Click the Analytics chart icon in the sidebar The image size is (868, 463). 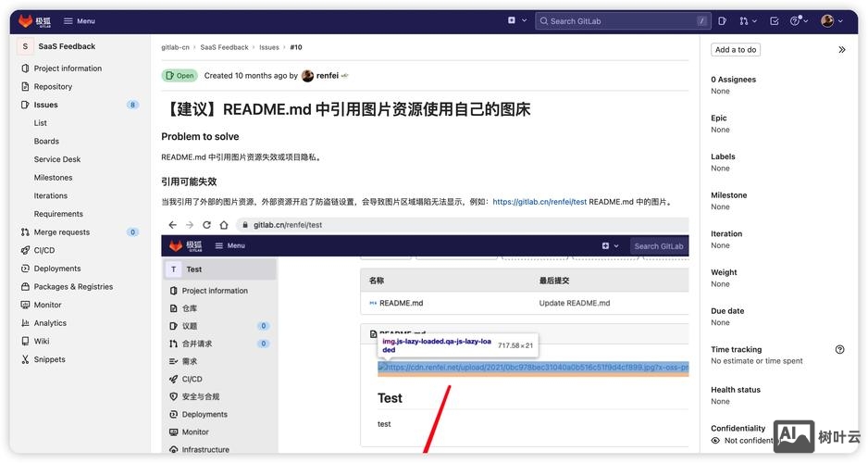click(25, 323)
